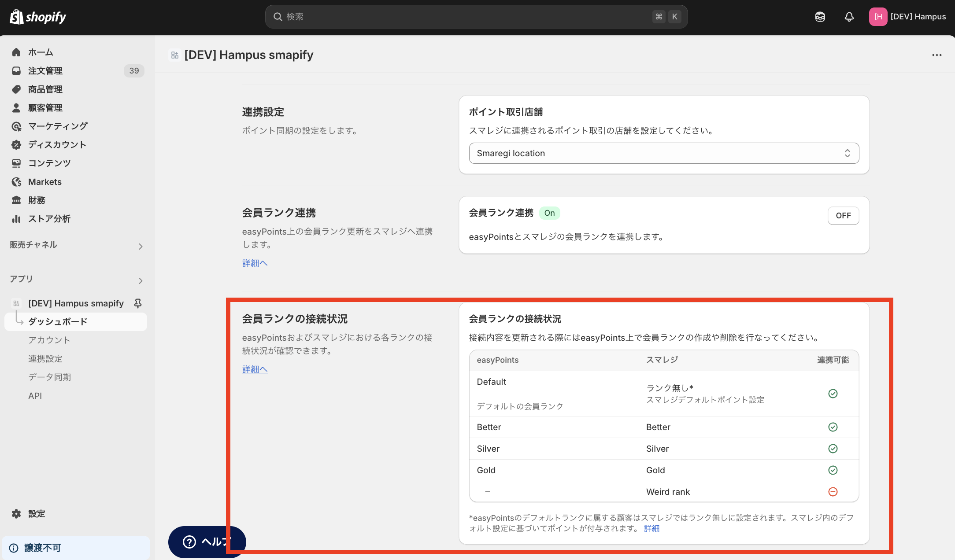Click the On status badge
This screenshot has height=560, width=955.
549,213
